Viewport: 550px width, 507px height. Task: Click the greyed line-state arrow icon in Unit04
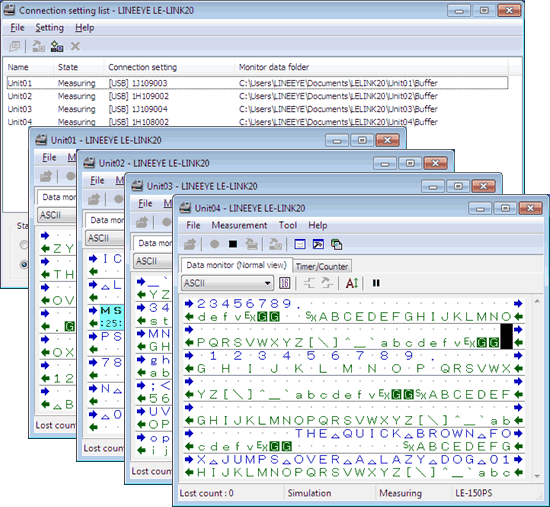(x=327, y=283)
